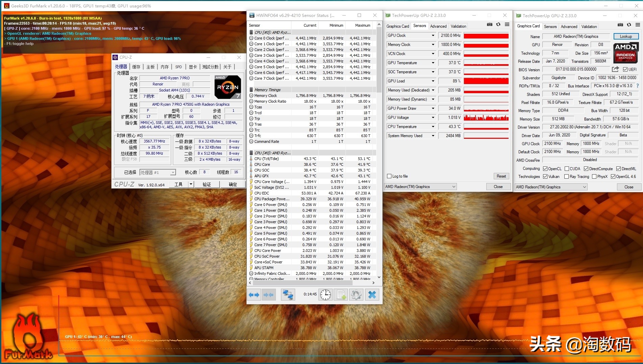This screenshot has height=364, width=643.
Task: Open the GPU Clock sensor dropdown
Action: [x=433, y=35]
